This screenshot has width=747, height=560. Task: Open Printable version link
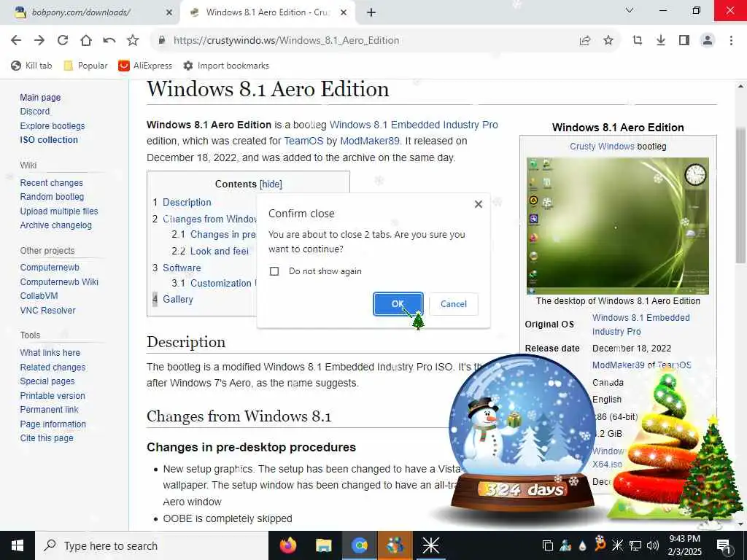pyautogui.click(x=53, y=396)
